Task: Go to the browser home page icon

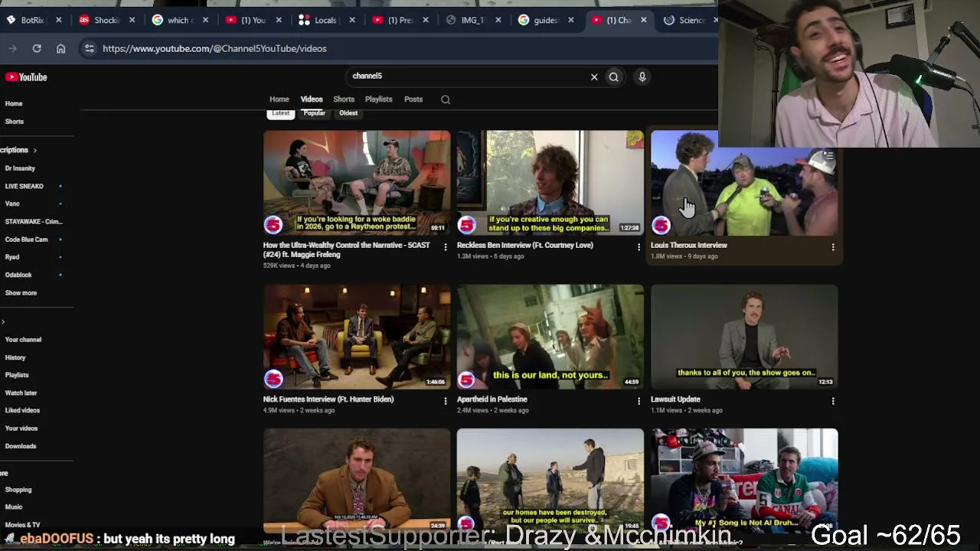Action: (x=60, y=48)
